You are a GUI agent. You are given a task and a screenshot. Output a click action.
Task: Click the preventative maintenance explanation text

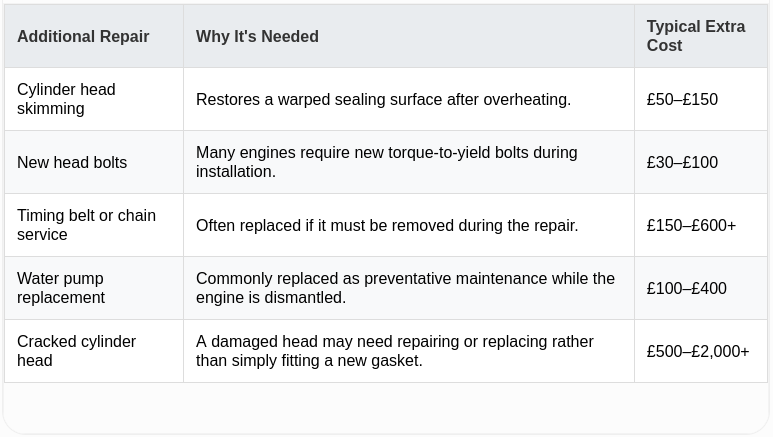[405, 288]
